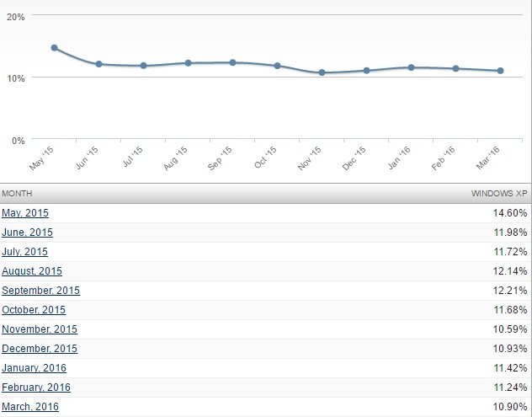Click the February, 2016 link
The width and height of the screenshot is (532, 417).
click(36, 388)
